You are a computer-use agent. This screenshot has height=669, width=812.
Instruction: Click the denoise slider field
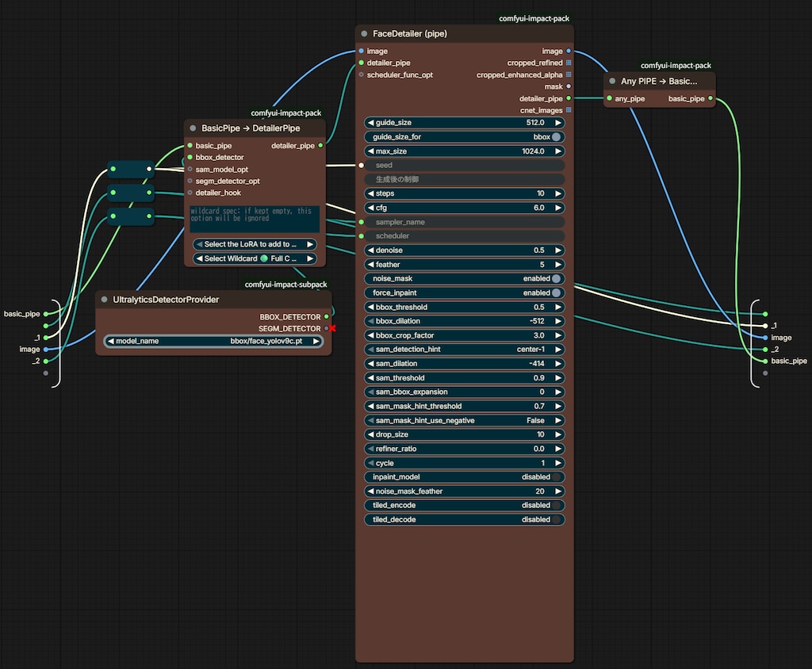pos(465,250)
